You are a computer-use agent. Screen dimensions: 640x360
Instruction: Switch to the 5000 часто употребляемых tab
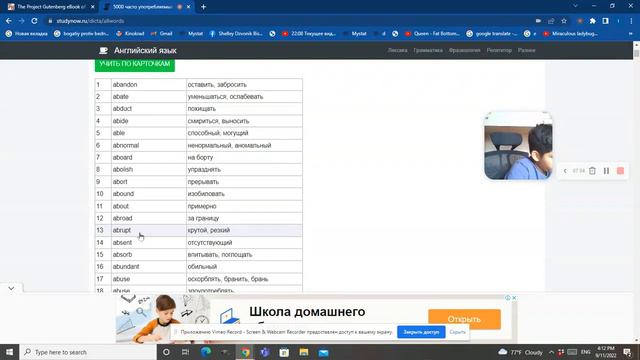coord(143,7)
